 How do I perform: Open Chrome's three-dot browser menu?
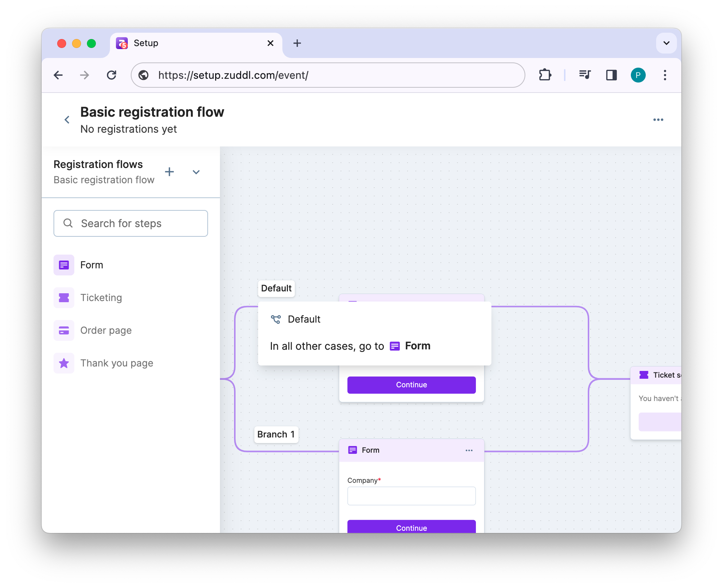click(x=665, y=75)
